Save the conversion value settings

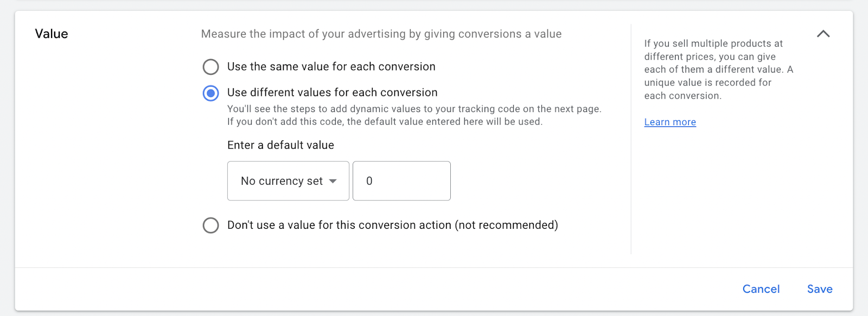tap(819, 289)
